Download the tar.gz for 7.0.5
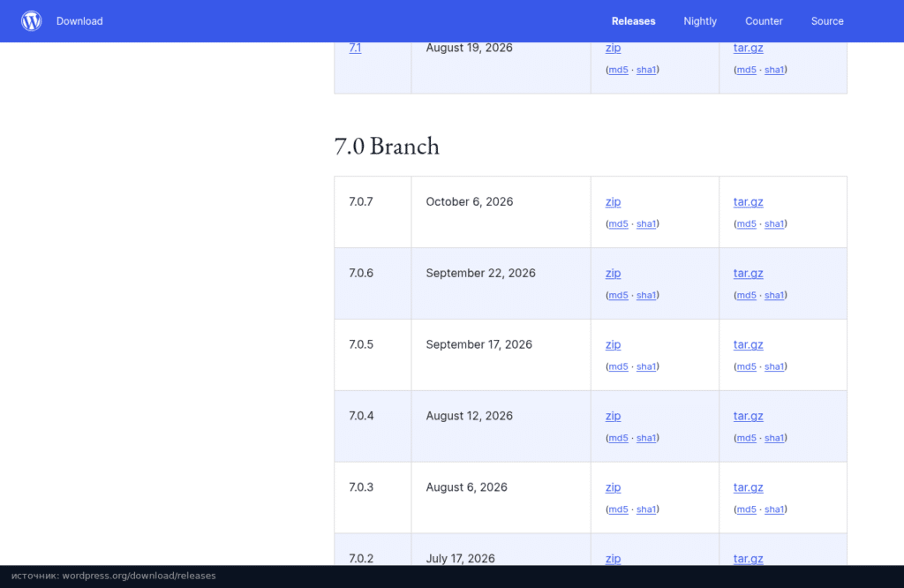The image size is (904, 588). click(749, 344)
